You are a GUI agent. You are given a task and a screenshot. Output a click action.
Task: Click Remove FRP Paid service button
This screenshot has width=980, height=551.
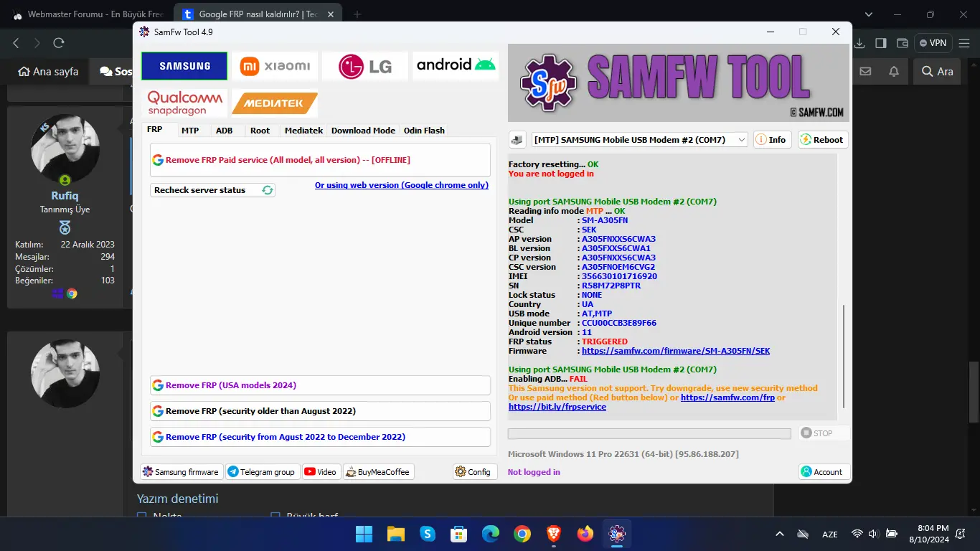point(320,160)
